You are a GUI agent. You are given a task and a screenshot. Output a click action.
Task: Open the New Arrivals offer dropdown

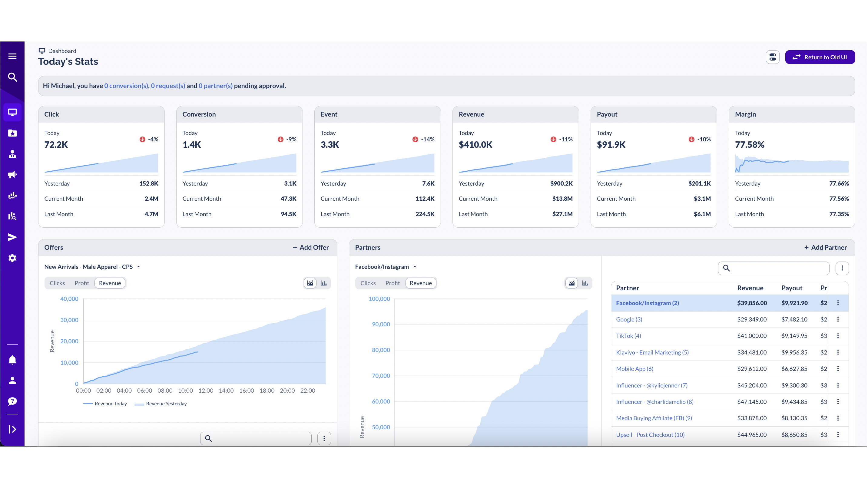tap(138, 266)
